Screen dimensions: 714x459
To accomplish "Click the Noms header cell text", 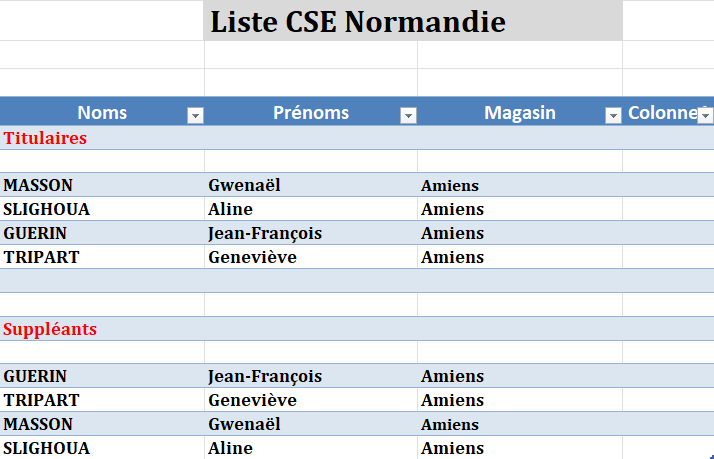I will click(102, 113).
